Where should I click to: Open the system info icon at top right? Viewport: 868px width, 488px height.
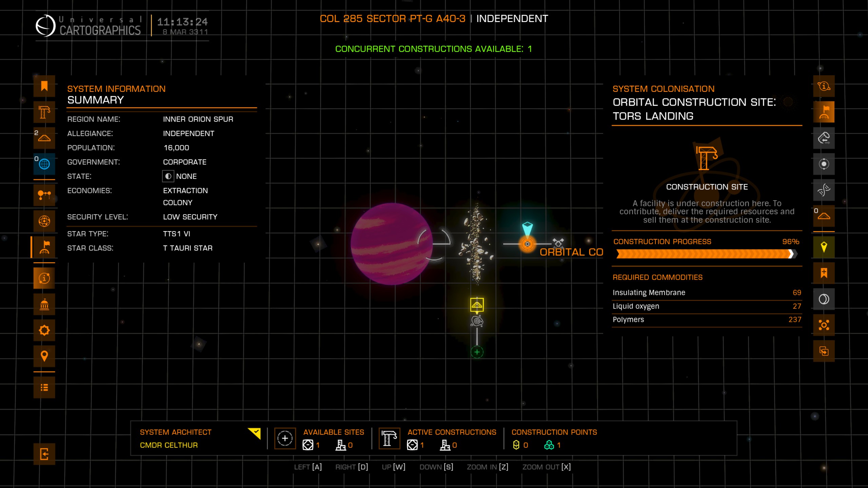click(x=824, y=86)
